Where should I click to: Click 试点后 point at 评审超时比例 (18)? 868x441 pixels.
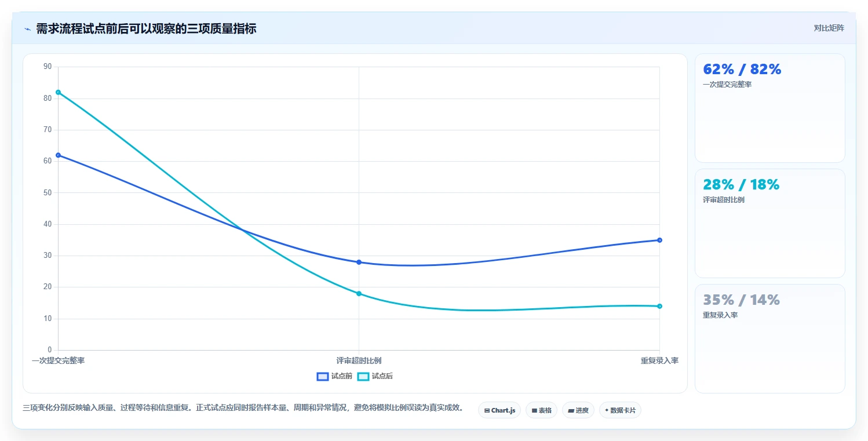coord(359,293)
